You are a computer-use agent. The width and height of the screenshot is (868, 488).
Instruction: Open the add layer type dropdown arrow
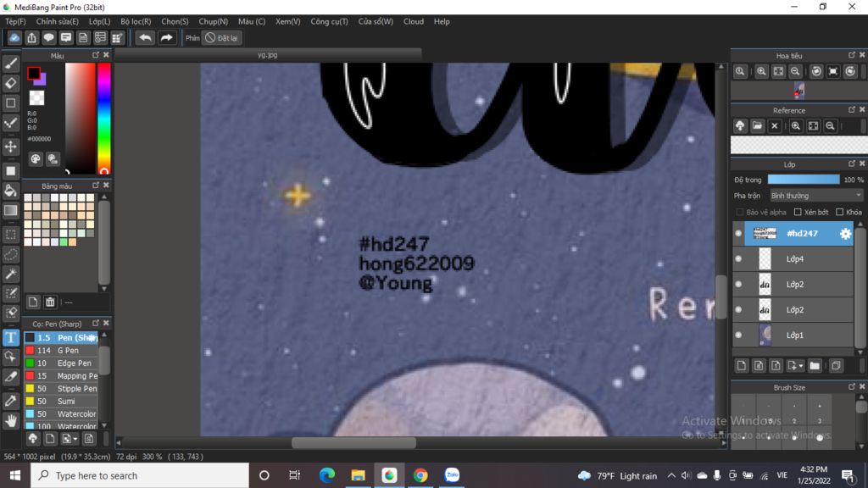coord(800,366)
